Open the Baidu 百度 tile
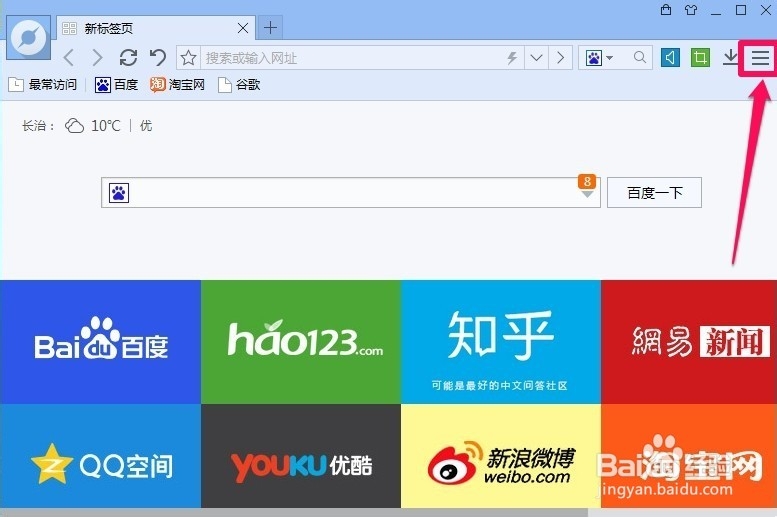Image resolution: width=777 pixels, height=517 pixels. coord(101,342)
